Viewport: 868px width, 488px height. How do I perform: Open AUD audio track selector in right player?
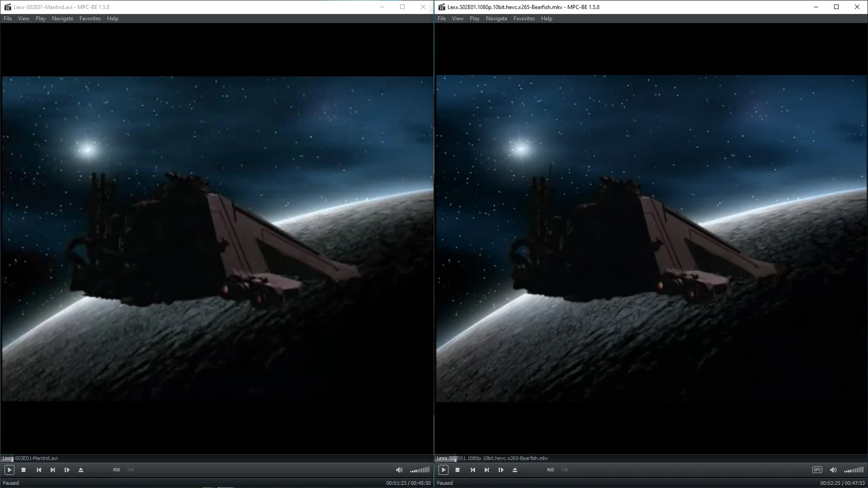tap(551, 470)
